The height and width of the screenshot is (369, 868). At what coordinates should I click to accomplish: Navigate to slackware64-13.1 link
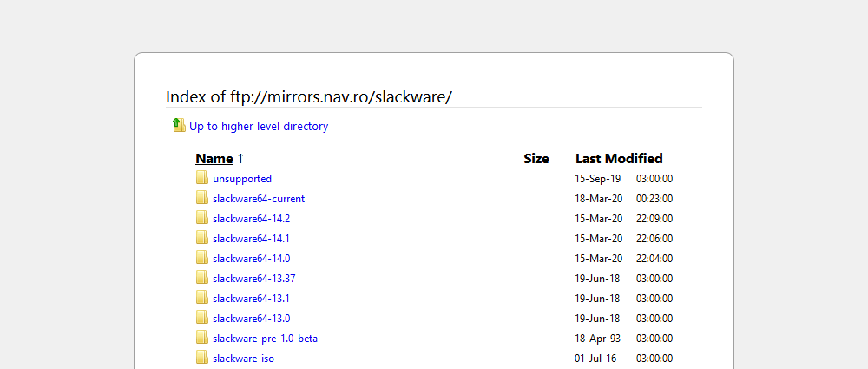click(251, 299)
